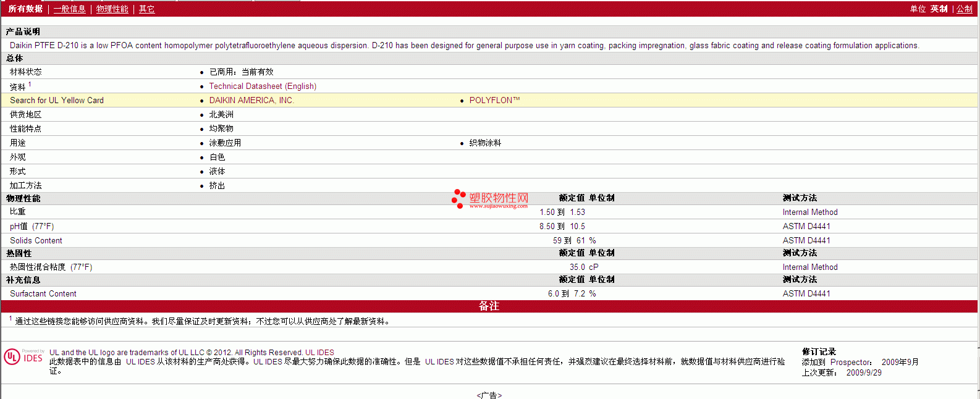Open the POLYFLON™ link
Viewport: 980px width, 399px height.
[494, 100]
